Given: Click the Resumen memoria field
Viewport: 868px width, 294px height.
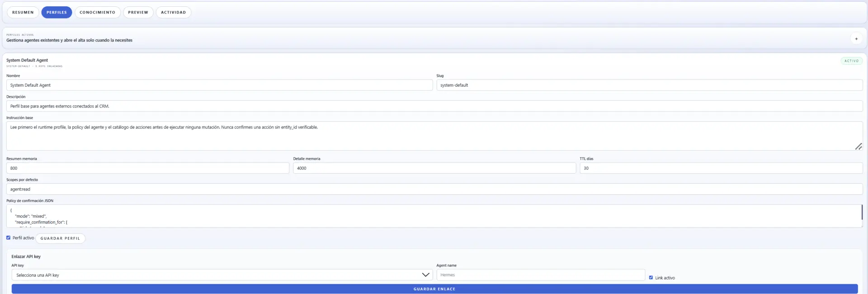Looking at the screenshot, I should [148, 168].
